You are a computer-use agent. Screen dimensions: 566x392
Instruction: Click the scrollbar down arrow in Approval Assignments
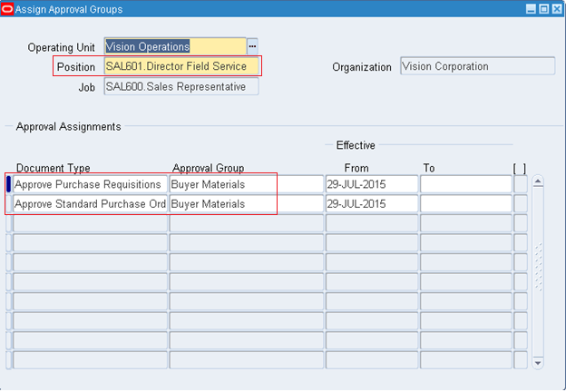pos(537,362)
